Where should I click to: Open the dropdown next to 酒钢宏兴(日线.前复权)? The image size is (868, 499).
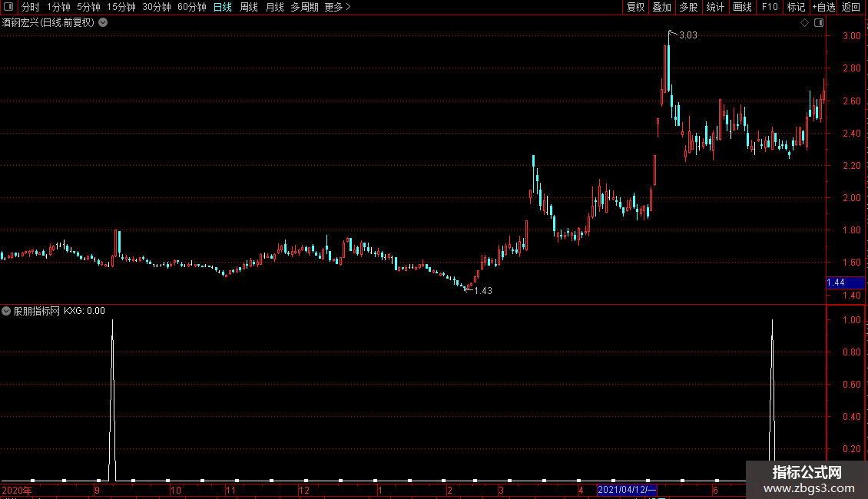click(103, 23)
